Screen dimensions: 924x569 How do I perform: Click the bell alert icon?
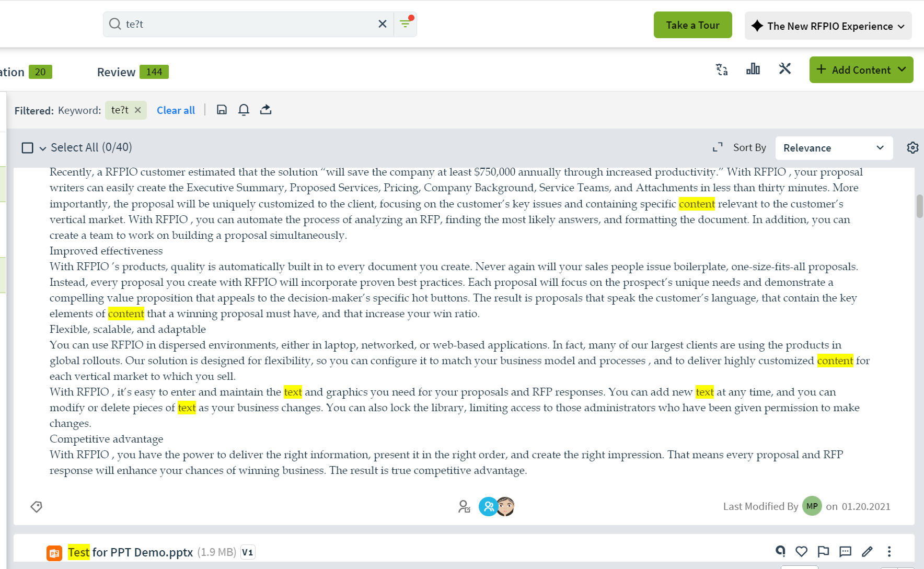click(x=244, y=110)
